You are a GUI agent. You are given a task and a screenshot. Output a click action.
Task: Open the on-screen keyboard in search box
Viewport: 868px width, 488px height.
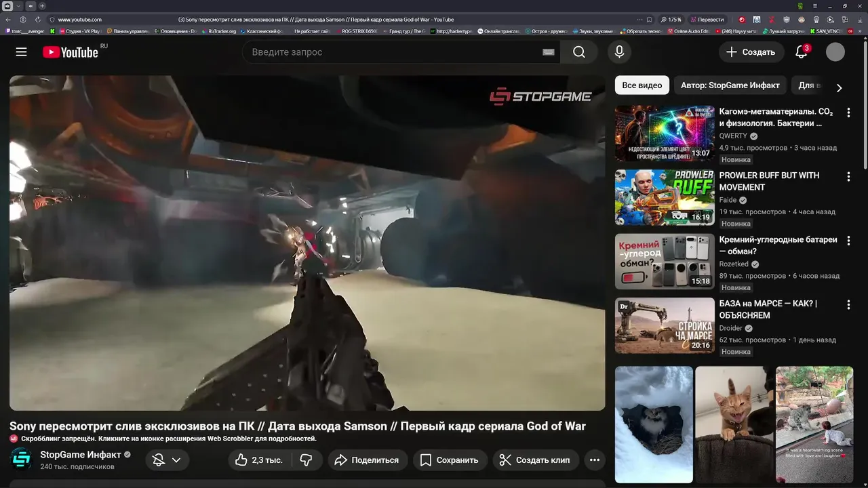(548, 52)
